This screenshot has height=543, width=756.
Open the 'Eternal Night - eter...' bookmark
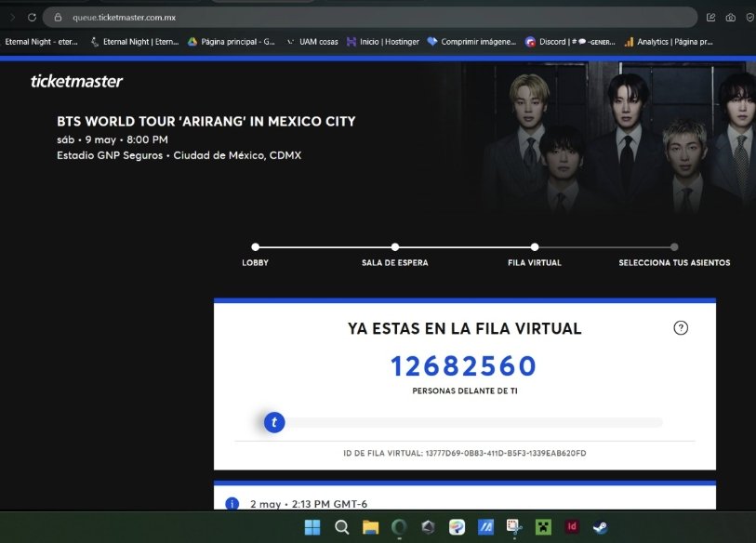pyautogui.click(x=41, y=42)
